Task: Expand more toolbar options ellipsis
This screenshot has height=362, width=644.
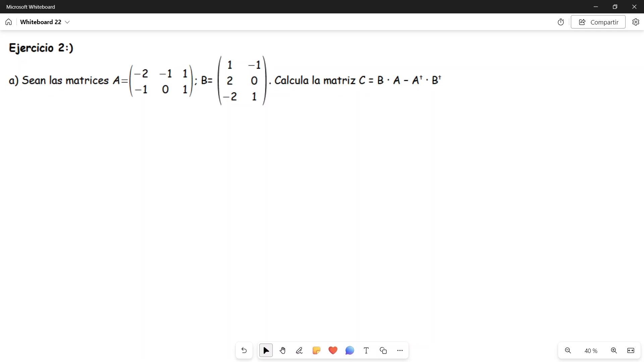Action: 400,351
